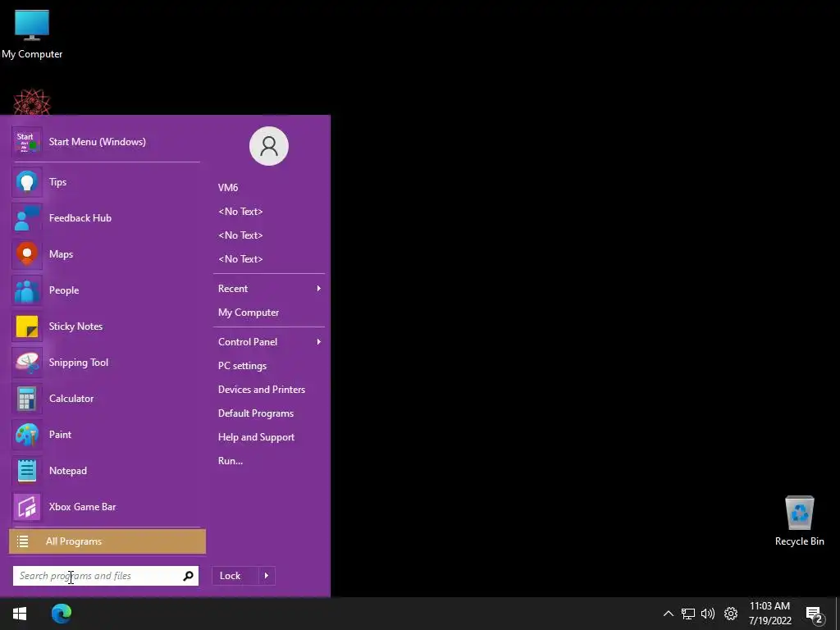
Task: Open the notification center icon
Action: [x=815, y=614]
